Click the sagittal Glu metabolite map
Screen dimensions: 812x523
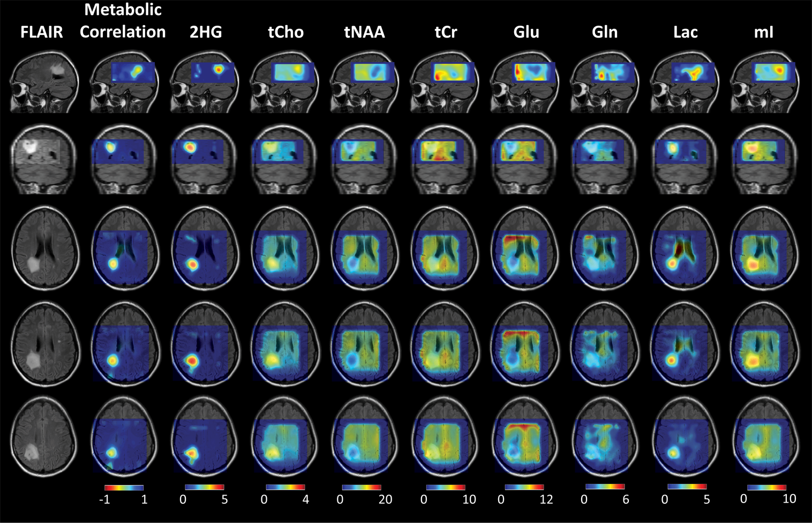(x=525, y=82)
